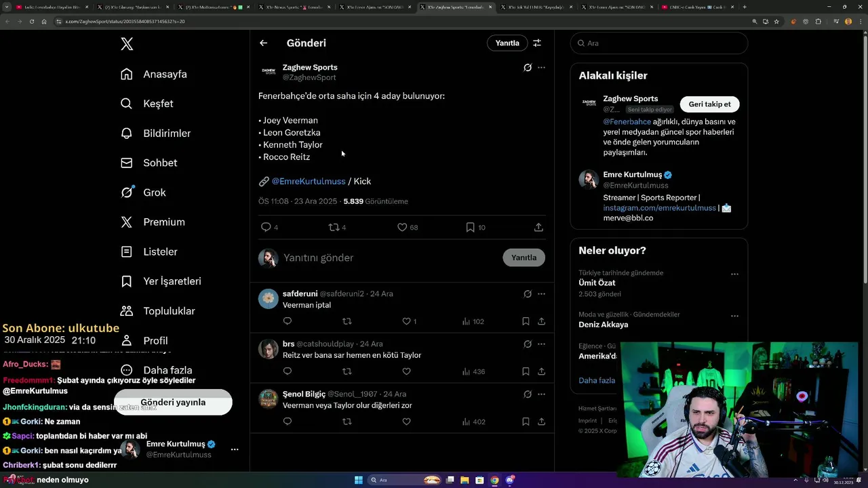Like brs's reply
Screen dimensions: 868x488
tap(406, 371)
